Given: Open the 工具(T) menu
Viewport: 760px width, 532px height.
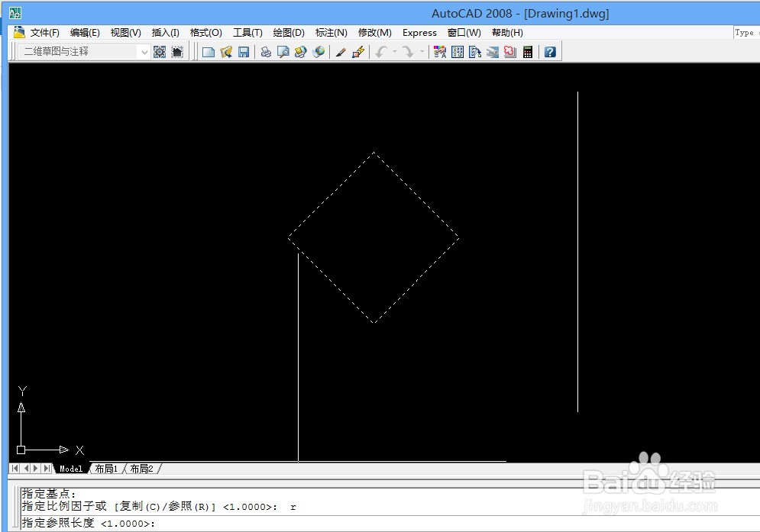Looking at the screenshot, I should coord(247,33).
